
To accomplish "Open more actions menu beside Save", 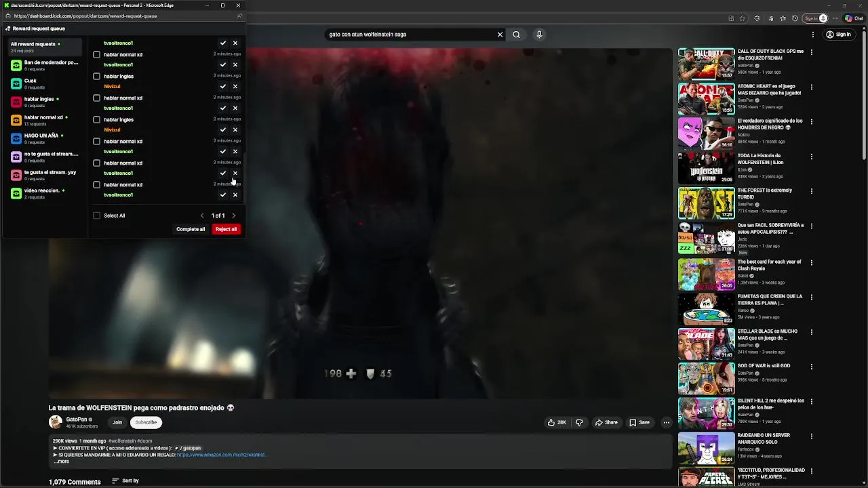I will [x=666, y=422].
